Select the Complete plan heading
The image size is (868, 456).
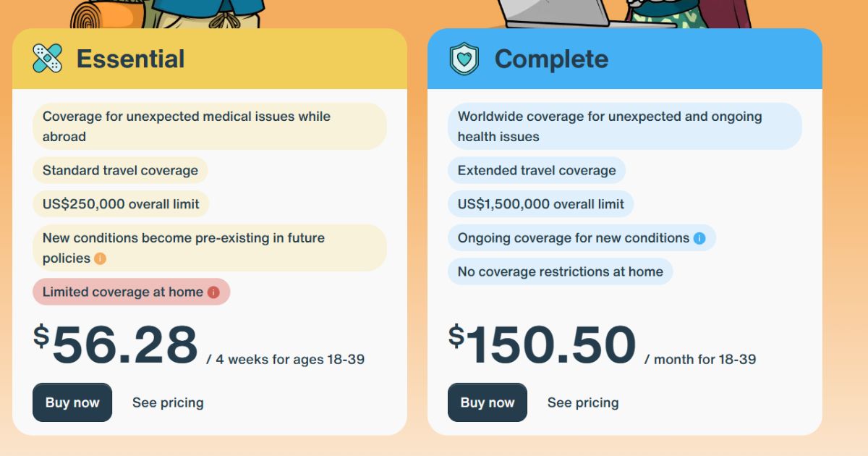(x=551, y=59)
